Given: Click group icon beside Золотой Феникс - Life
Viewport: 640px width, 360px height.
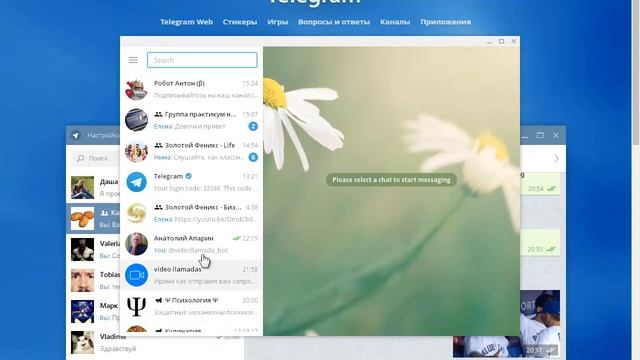Looking at the screenshot, I should (158, 145).
